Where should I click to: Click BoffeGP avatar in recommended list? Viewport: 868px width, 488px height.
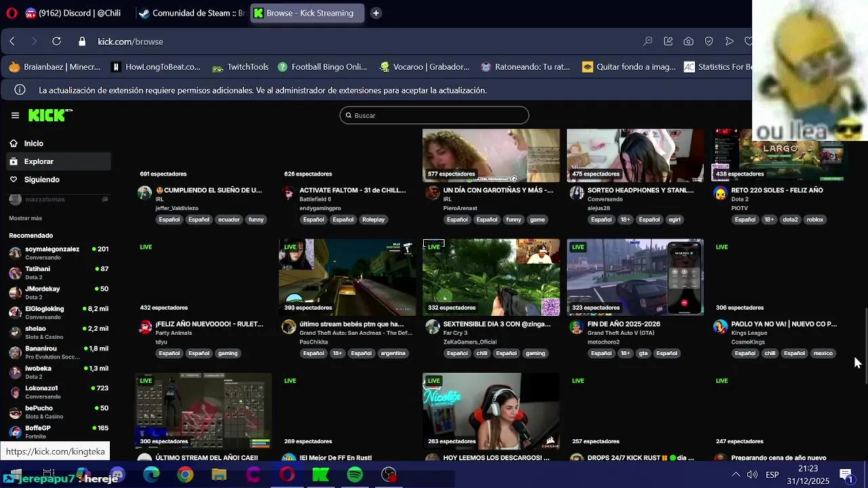click(15, 432)
